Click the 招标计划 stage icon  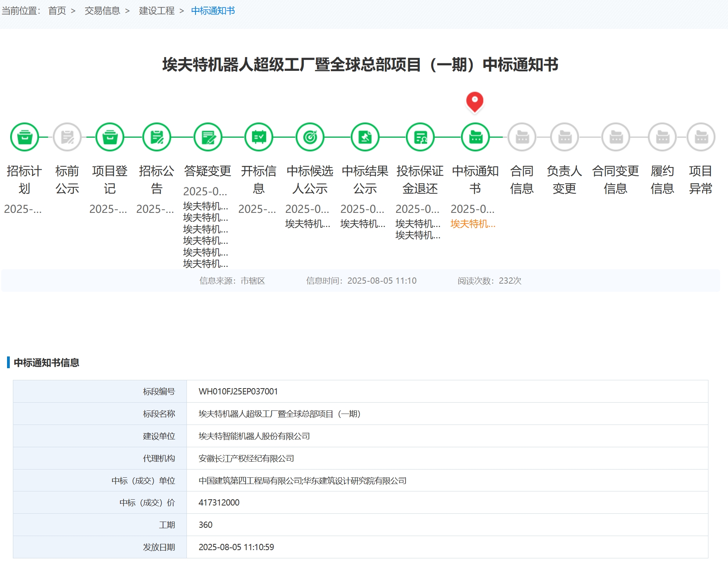[x=25, y=137]
